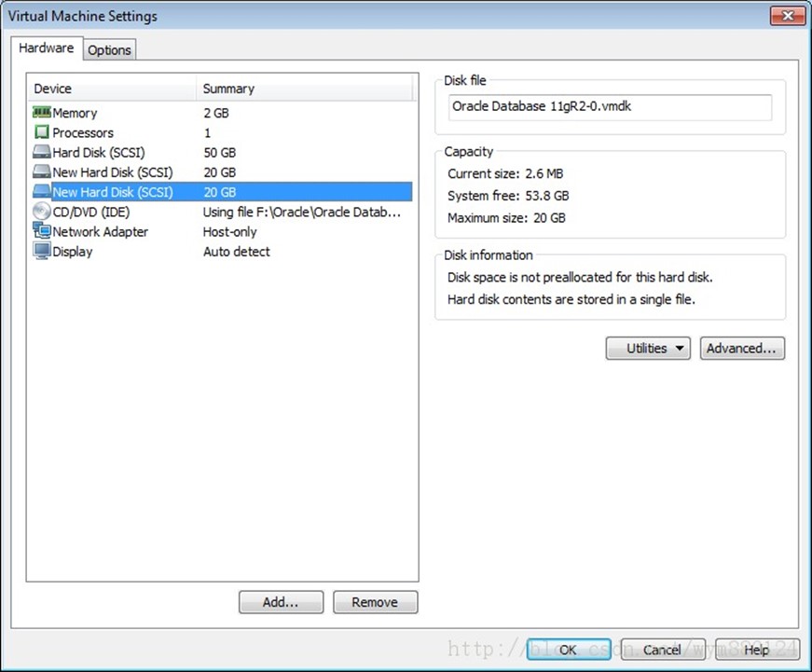Select the Processors icon in device list

(x=41, y=132)
